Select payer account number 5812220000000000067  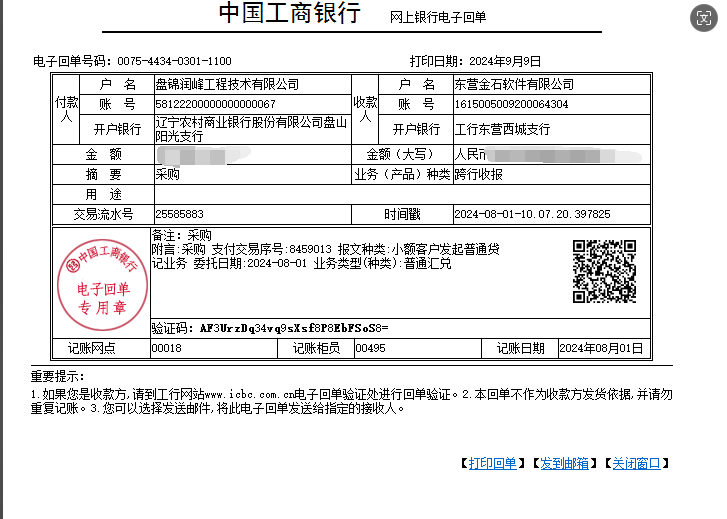coord(216,104)
